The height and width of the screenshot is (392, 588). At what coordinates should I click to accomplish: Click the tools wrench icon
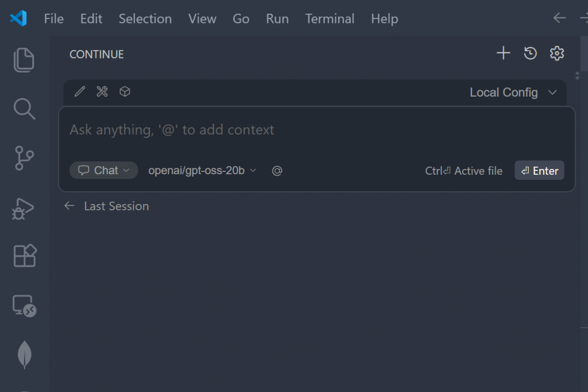(102, 91)
